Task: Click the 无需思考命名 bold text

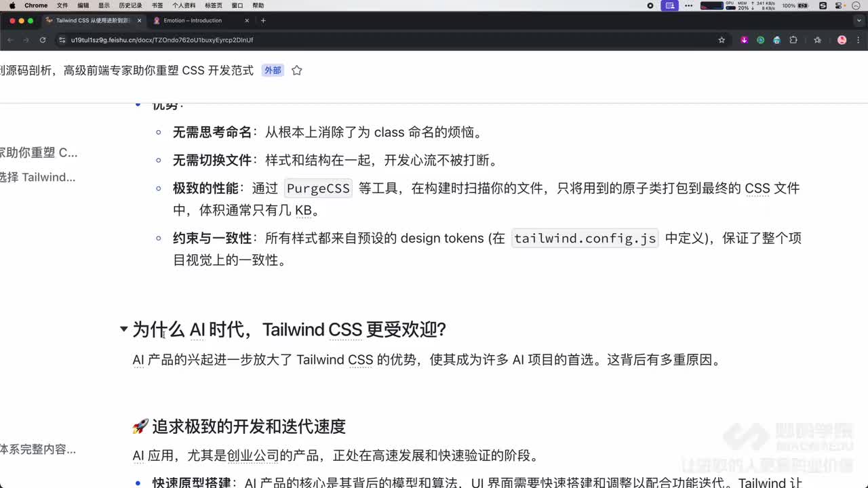Action: pyautogui.click(x=212, y=132)
